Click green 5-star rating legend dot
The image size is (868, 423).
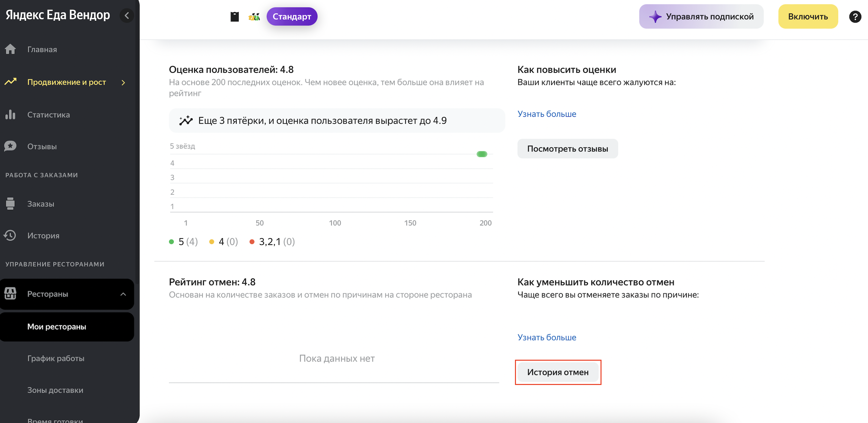click(171, 242)
